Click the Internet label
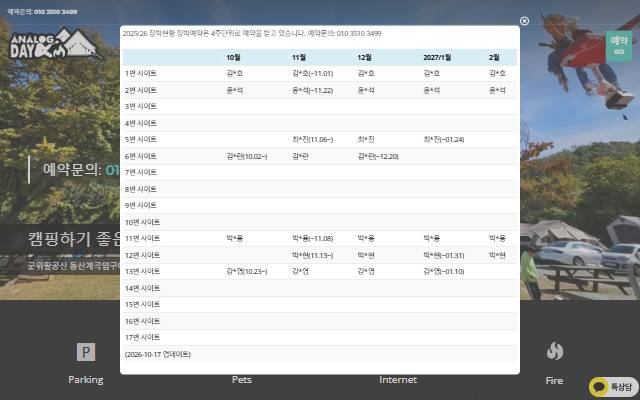This screenshot has width=640, height=400. click(398, 380)
